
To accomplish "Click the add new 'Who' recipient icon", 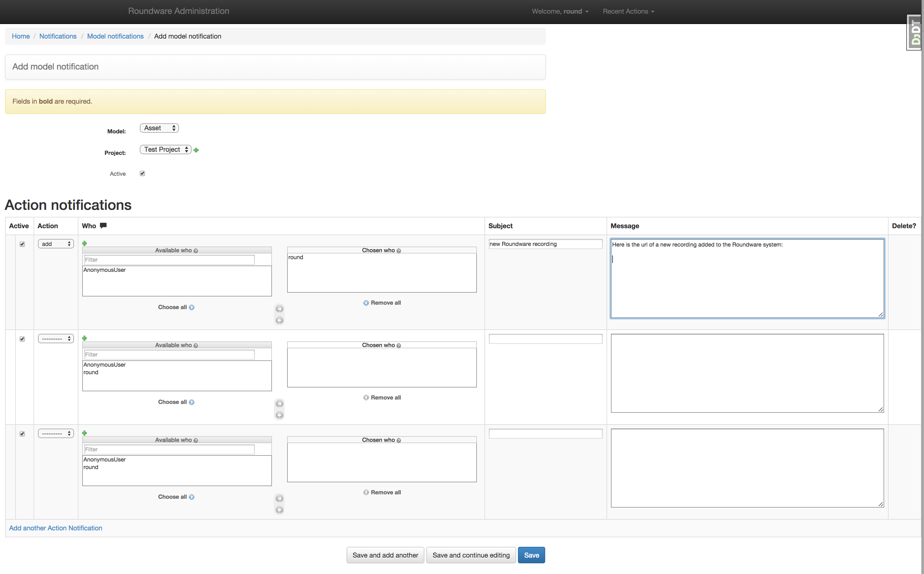I will coord(85,243).
